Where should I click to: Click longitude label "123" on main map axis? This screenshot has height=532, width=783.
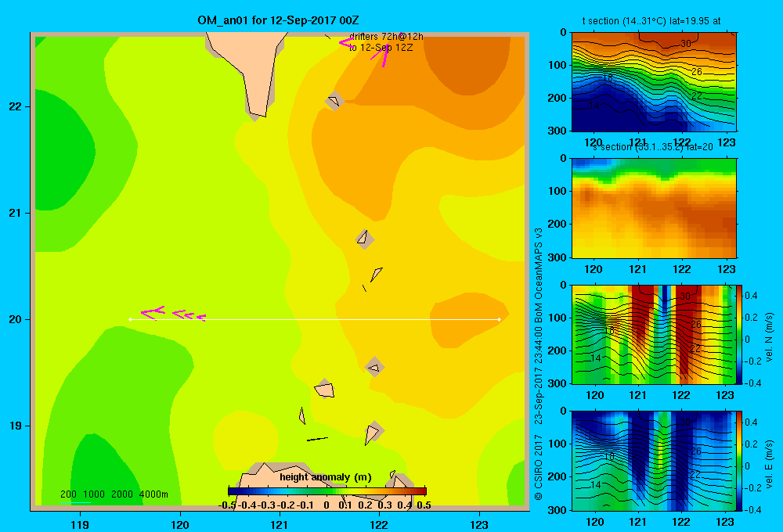click(x=479, y=524)
